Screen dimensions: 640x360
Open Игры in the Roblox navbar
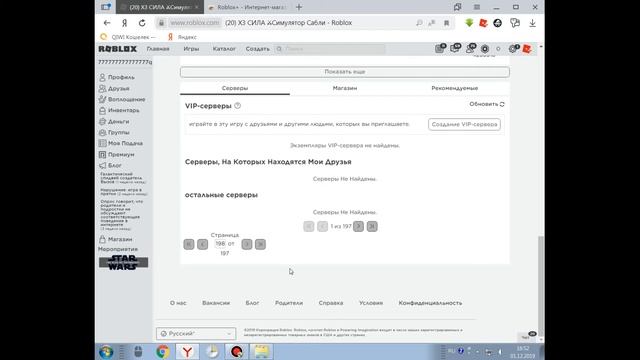[x=191, y=49]
